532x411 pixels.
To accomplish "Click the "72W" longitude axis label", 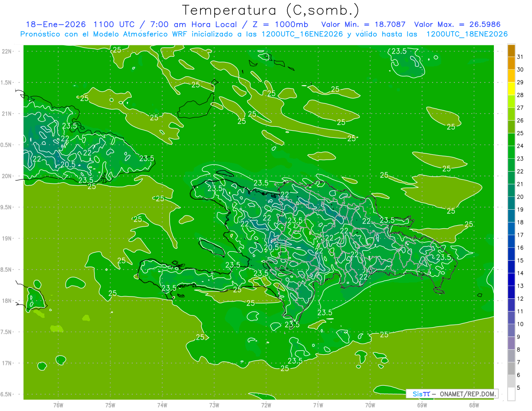I will [266, 404].
